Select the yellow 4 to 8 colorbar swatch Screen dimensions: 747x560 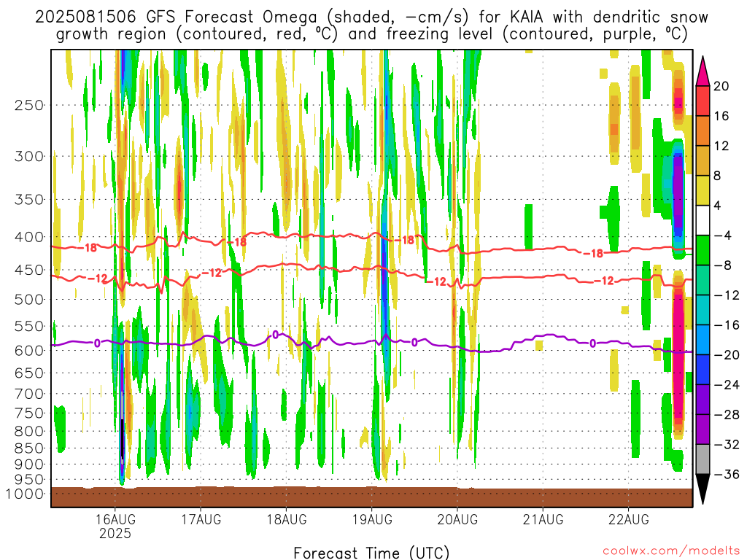tap(703, 190)
